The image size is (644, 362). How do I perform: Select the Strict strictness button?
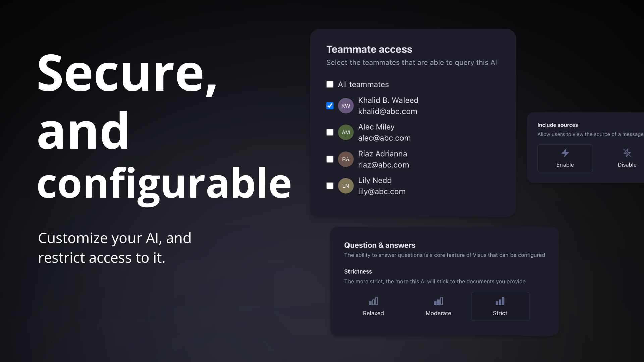pyautogui.click(x=500, y=306)
